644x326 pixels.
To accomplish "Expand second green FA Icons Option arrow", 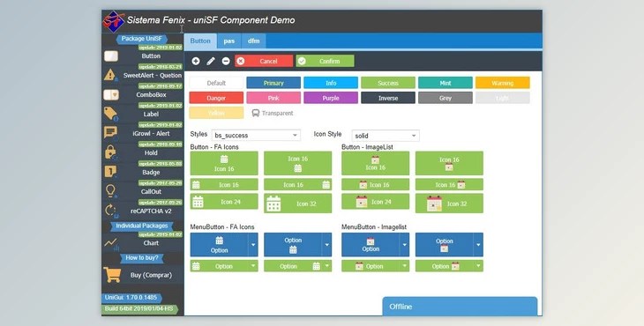I will pos(327,266).
